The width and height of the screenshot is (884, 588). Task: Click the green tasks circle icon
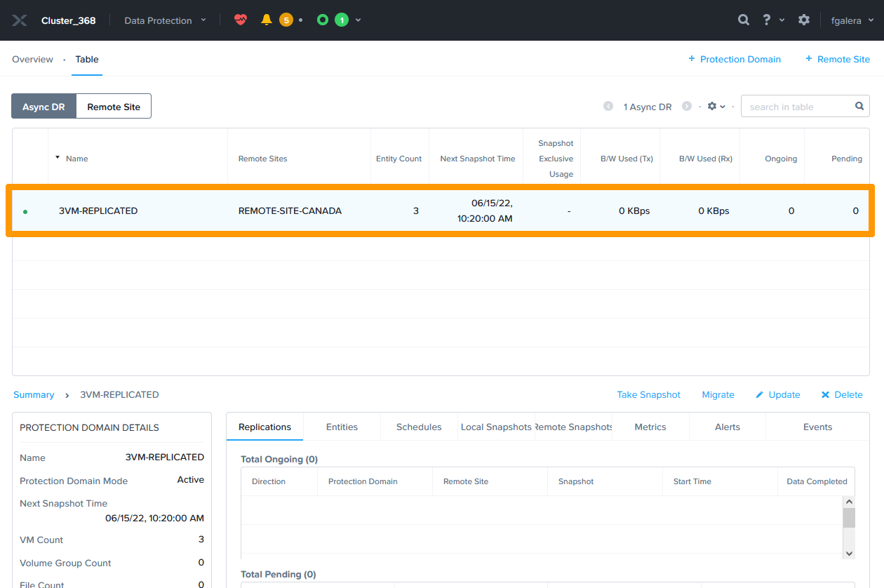[x=323, y=20]
